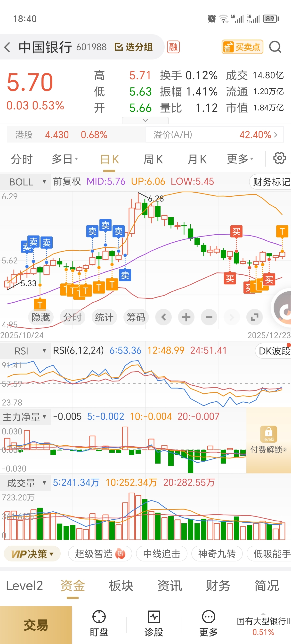Switch to 资讯 news tab

click(170, 586)
